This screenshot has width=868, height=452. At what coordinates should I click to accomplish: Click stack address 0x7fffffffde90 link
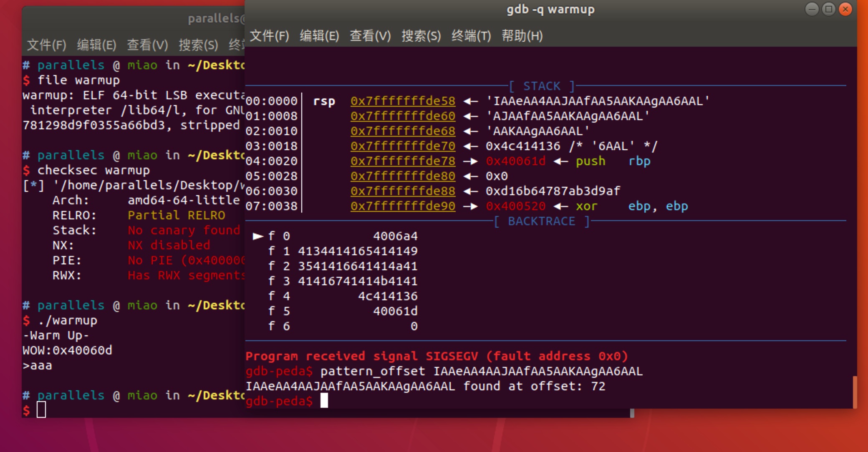coord(403,206)
